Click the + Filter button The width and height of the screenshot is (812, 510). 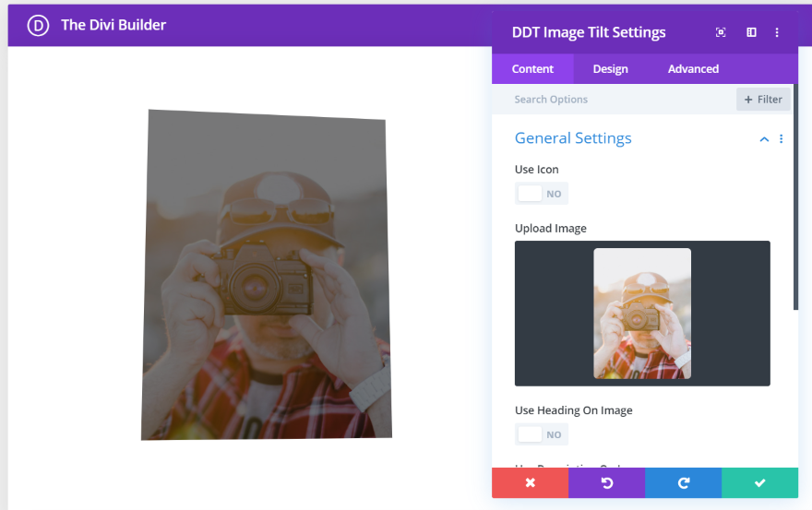click(x=763, y=100)
